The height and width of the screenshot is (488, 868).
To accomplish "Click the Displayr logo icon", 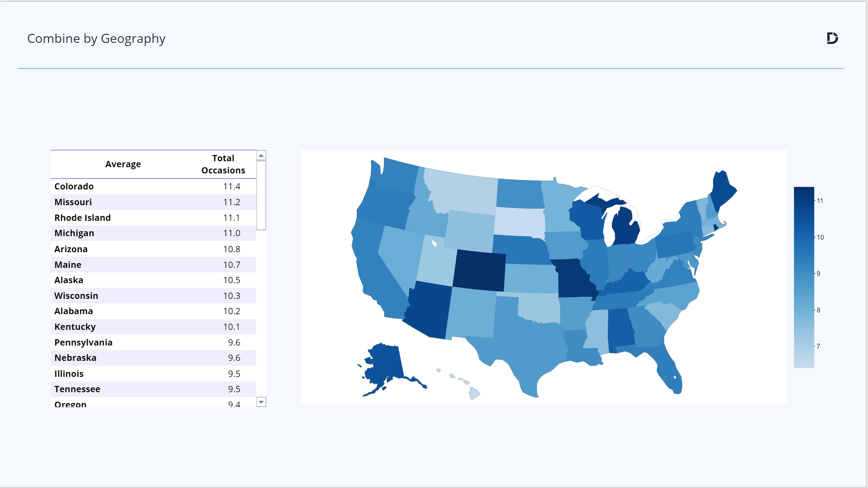I will (x=832, y=38).
